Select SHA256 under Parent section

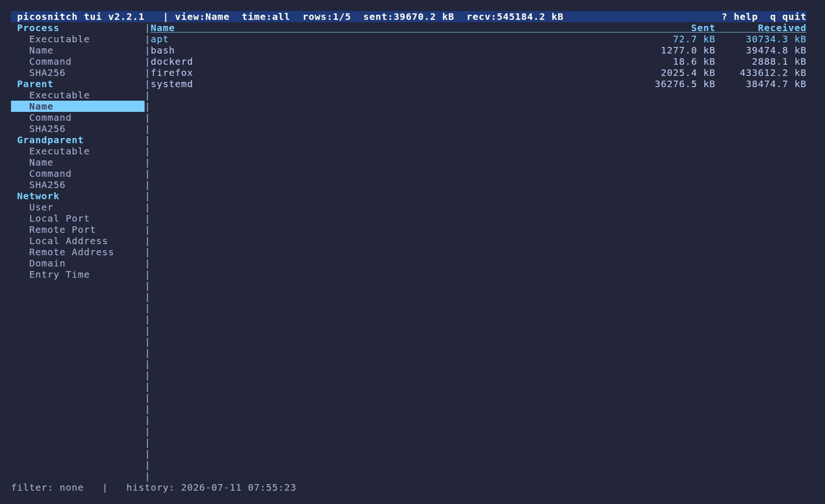click(x=47, y=129)
